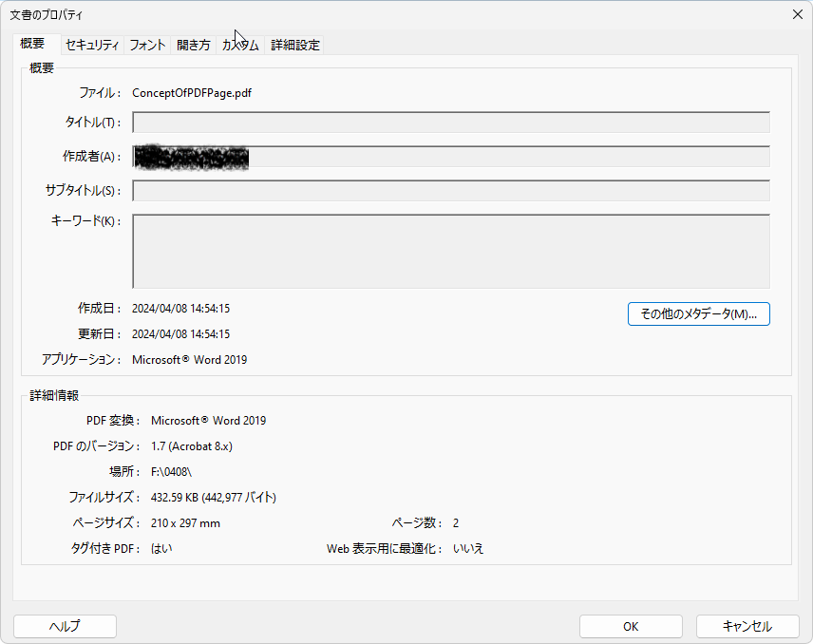Viewport: 813px width, 644px height.
Task: Open the カスタム tab
Action: click(240, 45)
